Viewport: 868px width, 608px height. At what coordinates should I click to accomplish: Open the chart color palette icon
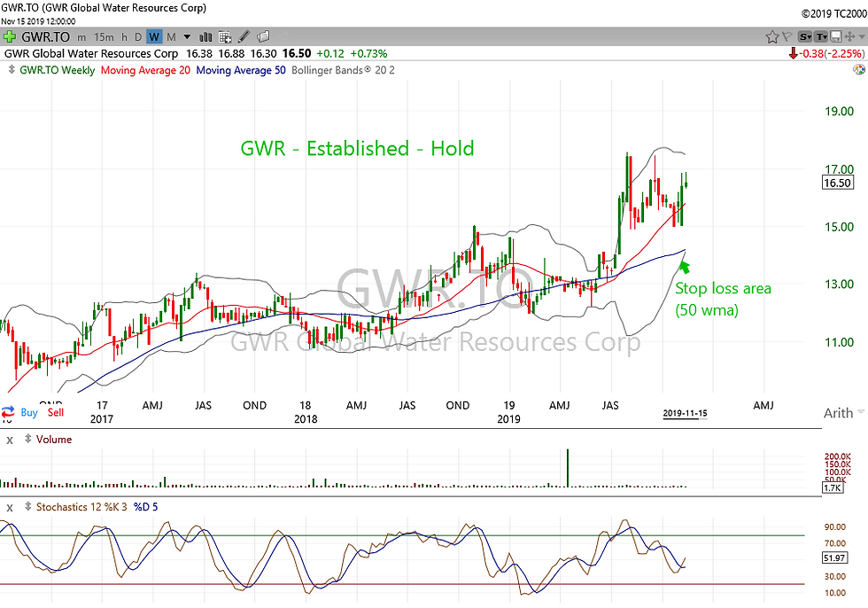(x=858, y=70)
